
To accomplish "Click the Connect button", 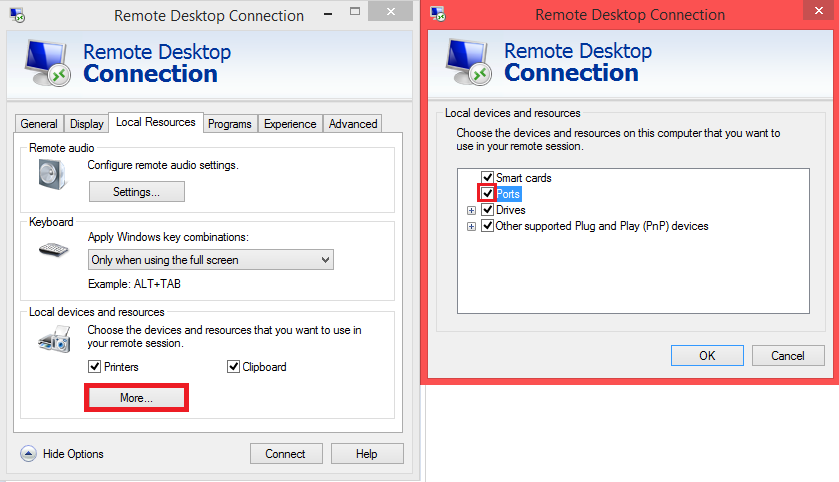I will click(x=286, y=454).
